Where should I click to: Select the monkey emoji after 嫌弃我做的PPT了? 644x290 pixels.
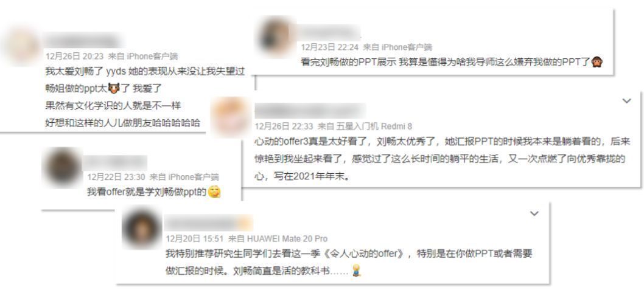click(597, 63)
